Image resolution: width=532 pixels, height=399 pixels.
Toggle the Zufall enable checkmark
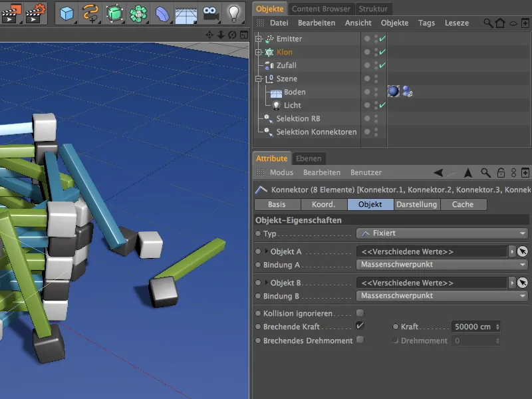[382, 65]
